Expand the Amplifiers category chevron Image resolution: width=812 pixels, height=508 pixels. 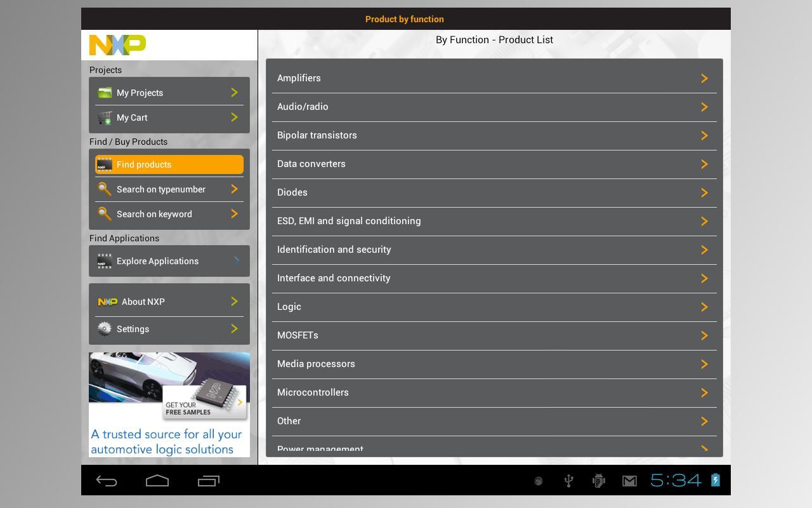click(704, 77)
